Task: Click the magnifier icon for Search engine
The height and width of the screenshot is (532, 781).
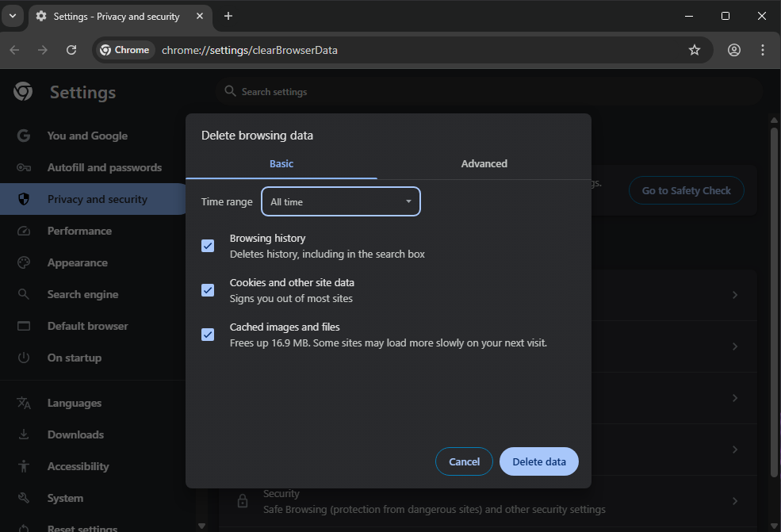Action: (24, 294)
